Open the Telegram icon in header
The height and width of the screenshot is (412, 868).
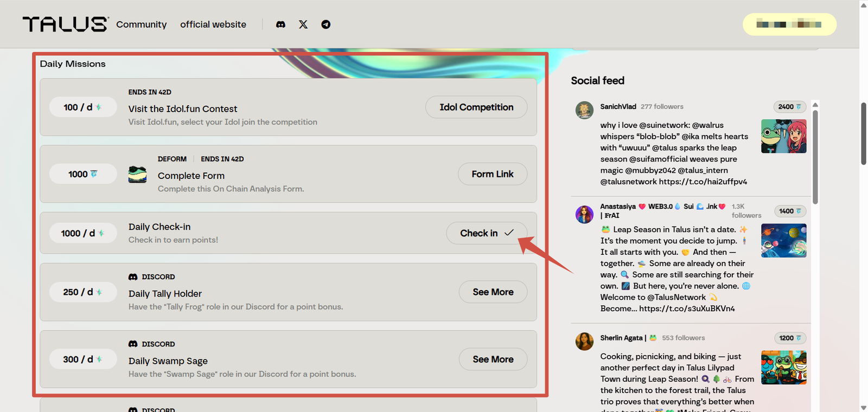(x=325, y=24)
